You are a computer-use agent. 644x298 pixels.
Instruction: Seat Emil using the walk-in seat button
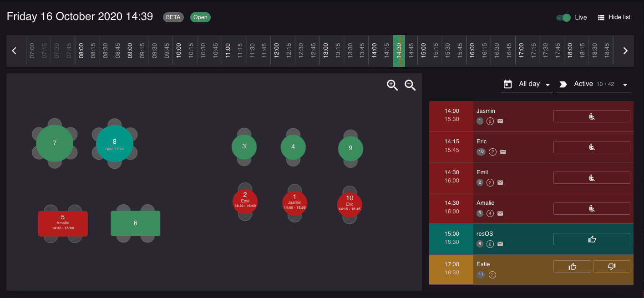click(x=591, y=177)
